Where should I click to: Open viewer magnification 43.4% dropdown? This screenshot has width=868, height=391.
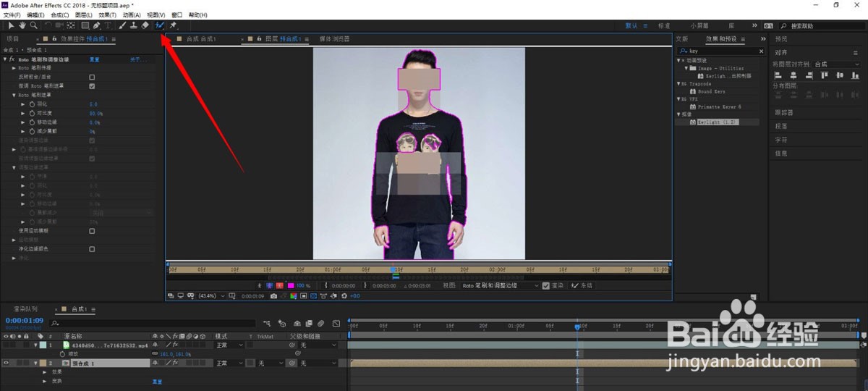[x=211, y=295]
